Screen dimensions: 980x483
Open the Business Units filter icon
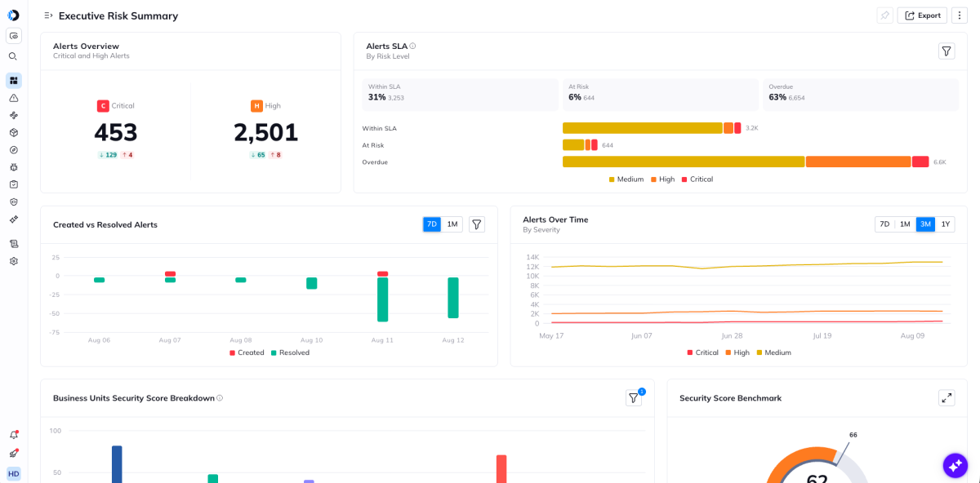pos(634,398)
